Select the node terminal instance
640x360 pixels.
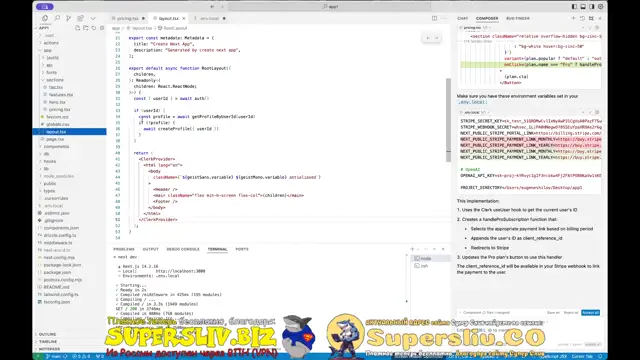(430, 258)
